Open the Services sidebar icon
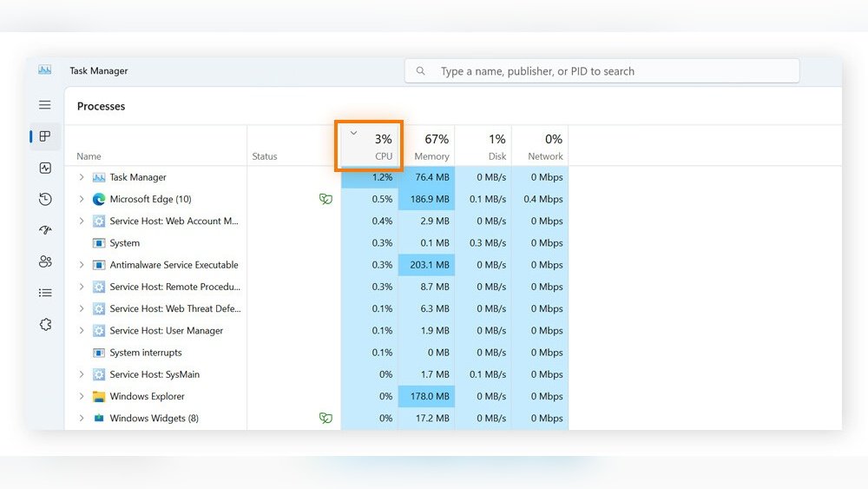 point(45,324)
